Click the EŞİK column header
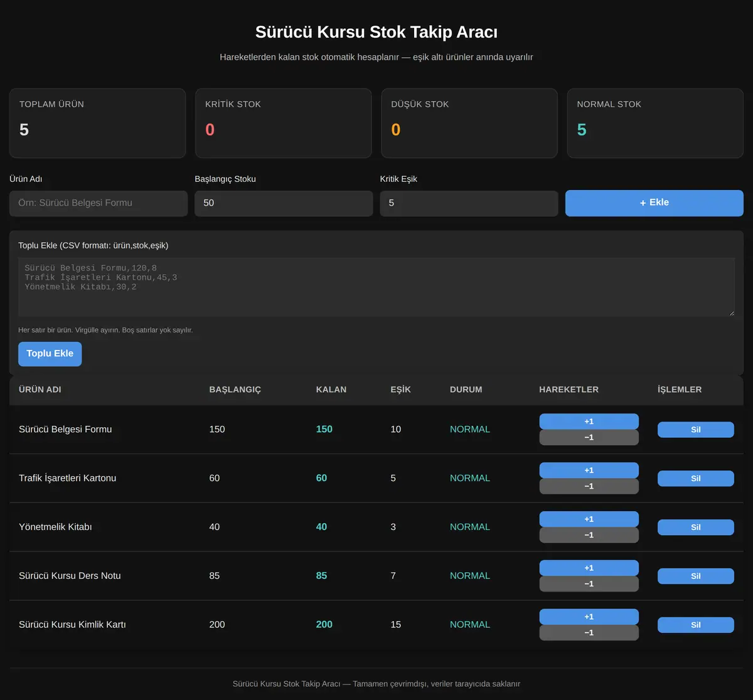This screenshot has height=700, width=753. pyautogui.click(x=401, y=390)
